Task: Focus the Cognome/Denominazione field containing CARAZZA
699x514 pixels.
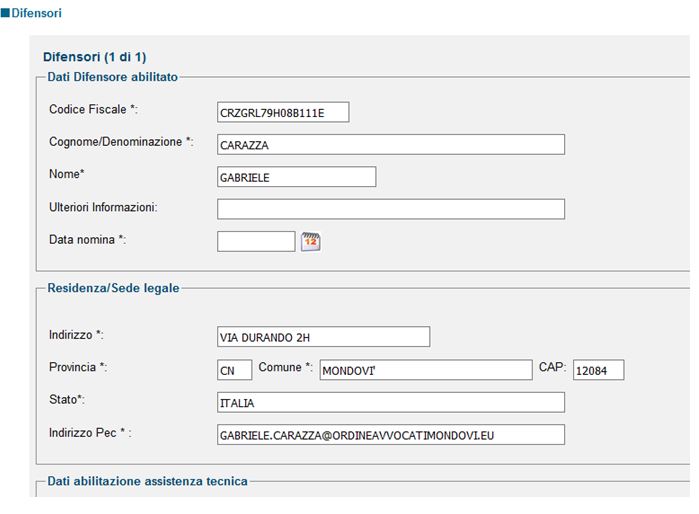Action: 391,144
